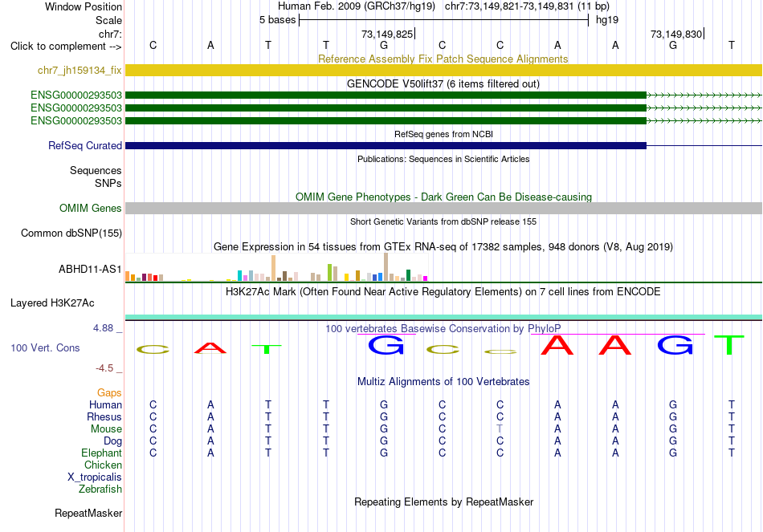Select the dark blue RefSeq Curated exon bar
Screen dimensions: 763x532
pos(386,145)
